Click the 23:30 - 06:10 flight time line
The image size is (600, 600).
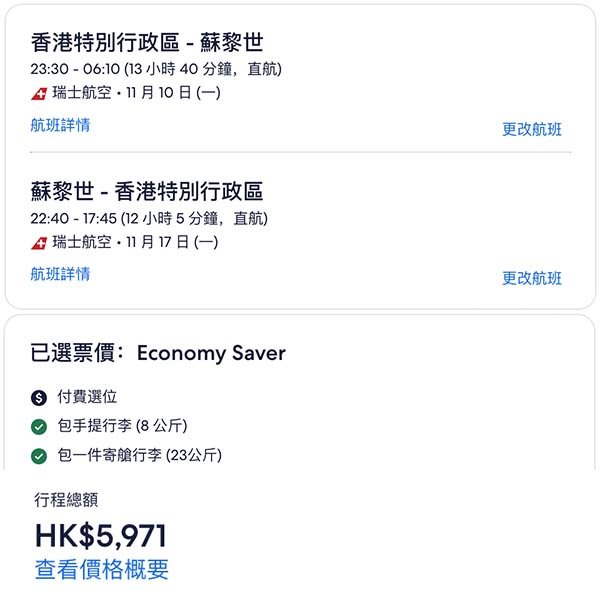(156, 69)
